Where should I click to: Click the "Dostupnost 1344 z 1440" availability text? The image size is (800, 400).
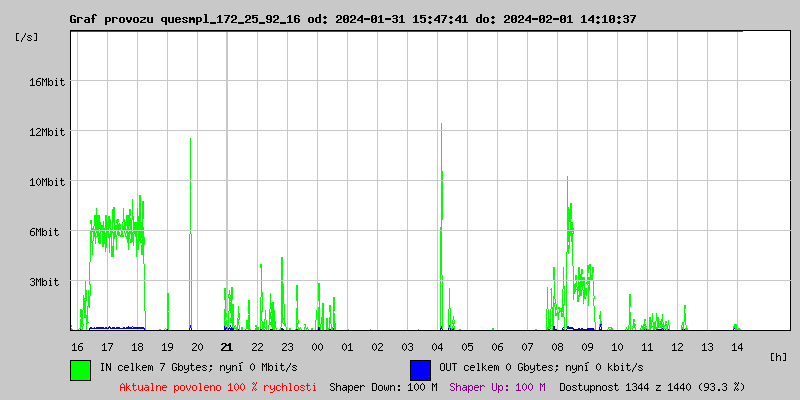pos(651,386)
